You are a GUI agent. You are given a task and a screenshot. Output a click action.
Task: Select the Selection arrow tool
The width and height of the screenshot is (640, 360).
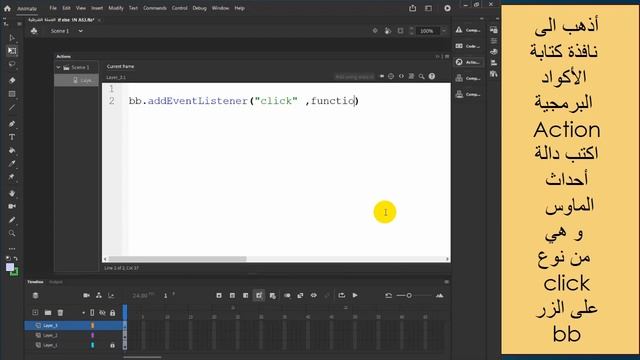click(x=12, y=38)
